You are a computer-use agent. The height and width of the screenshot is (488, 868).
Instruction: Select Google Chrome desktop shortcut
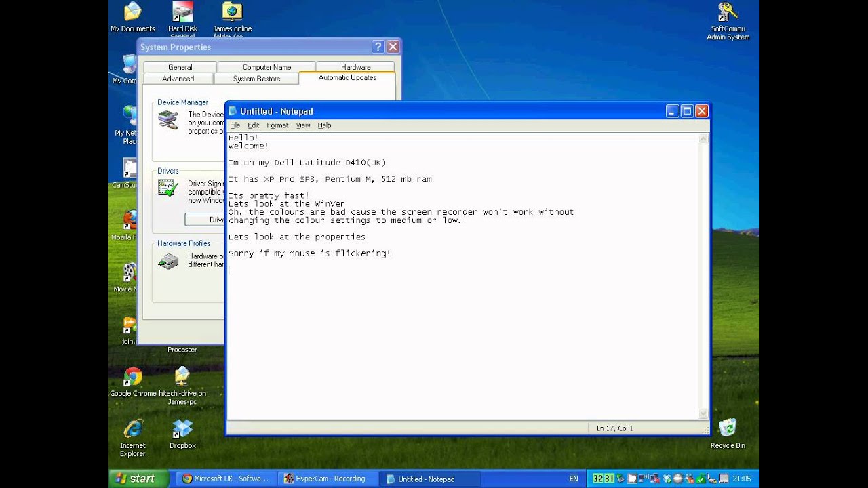133,382
